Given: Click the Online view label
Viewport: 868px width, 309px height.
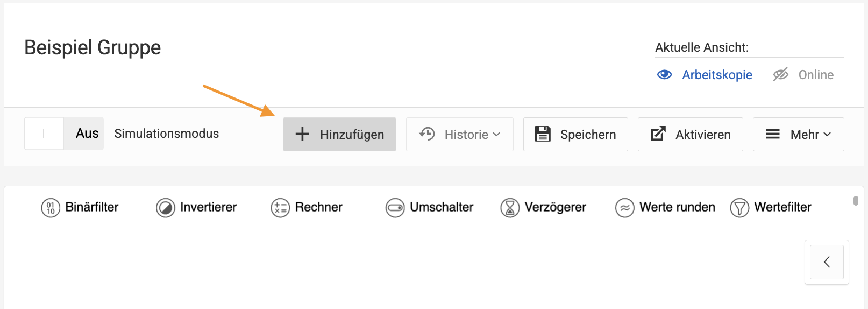Looking at the screenshot, I should pos(816,75).
